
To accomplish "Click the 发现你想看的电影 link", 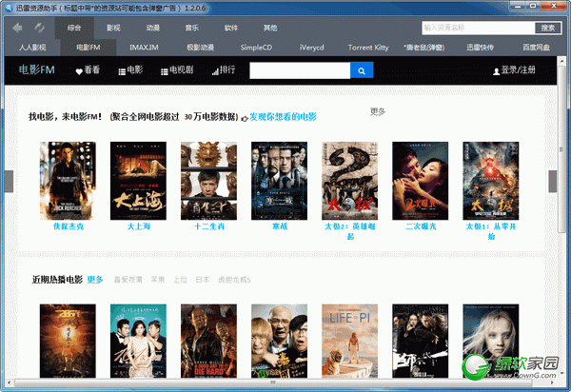I will coord(283,117).
